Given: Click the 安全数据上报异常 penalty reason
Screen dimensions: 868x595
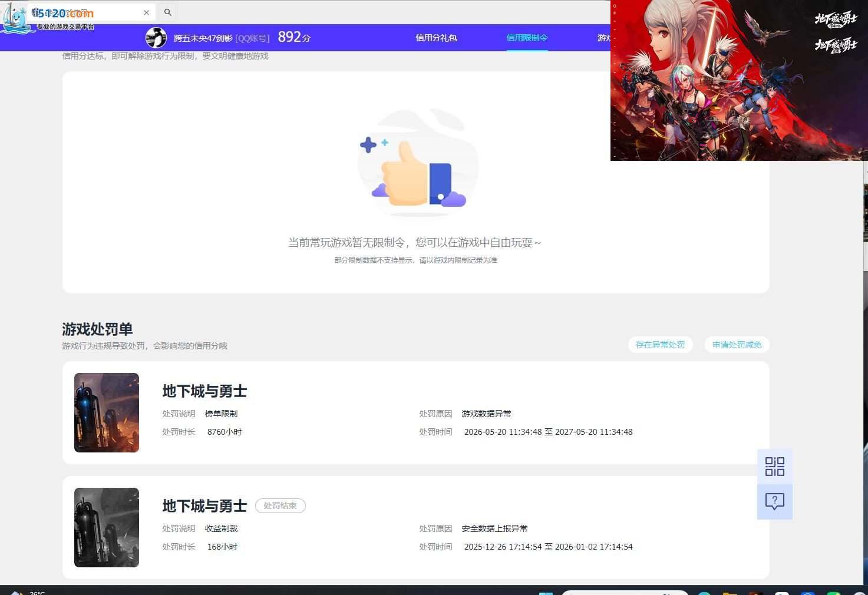Looking at the screenshot, I should tap(494, 528).
